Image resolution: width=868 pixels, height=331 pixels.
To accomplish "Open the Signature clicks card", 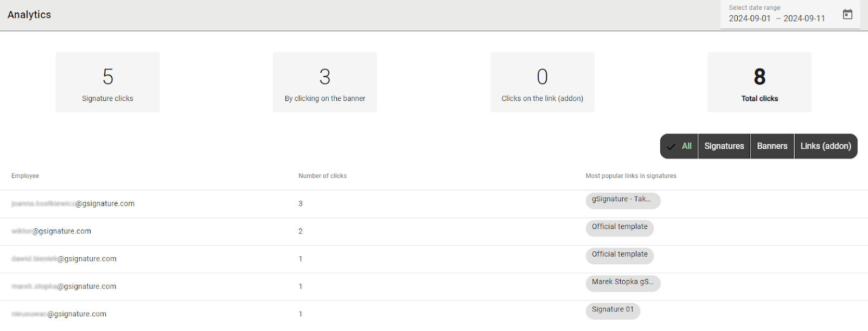I will 107,82.
